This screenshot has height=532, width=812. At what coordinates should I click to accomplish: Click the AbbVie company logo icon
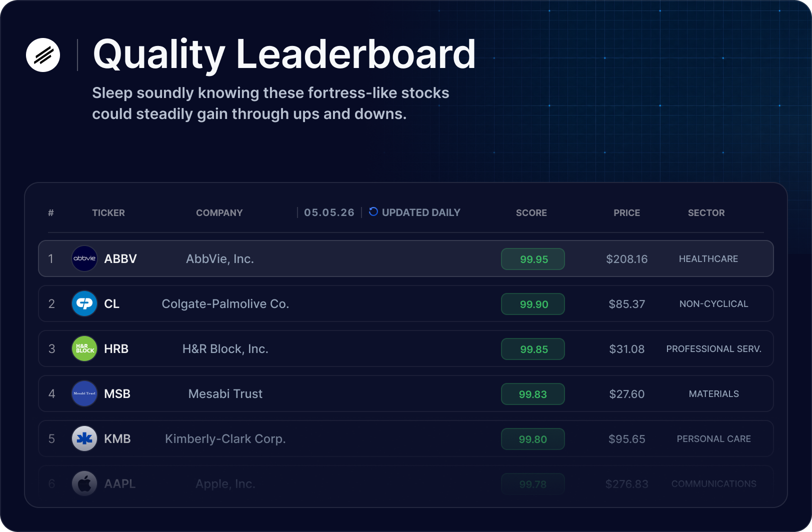pyautogui.click(x=84, y=258)
